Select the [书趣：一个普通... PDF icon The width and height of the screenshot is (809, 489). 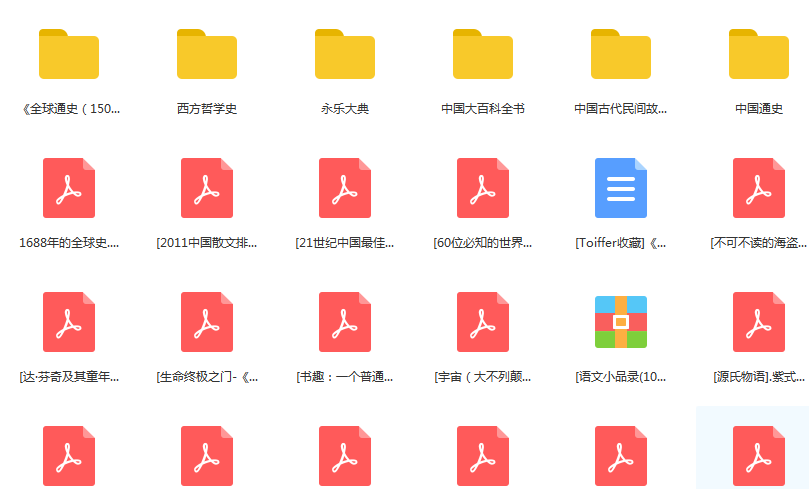pyautogui.click(x=345, y=322)
